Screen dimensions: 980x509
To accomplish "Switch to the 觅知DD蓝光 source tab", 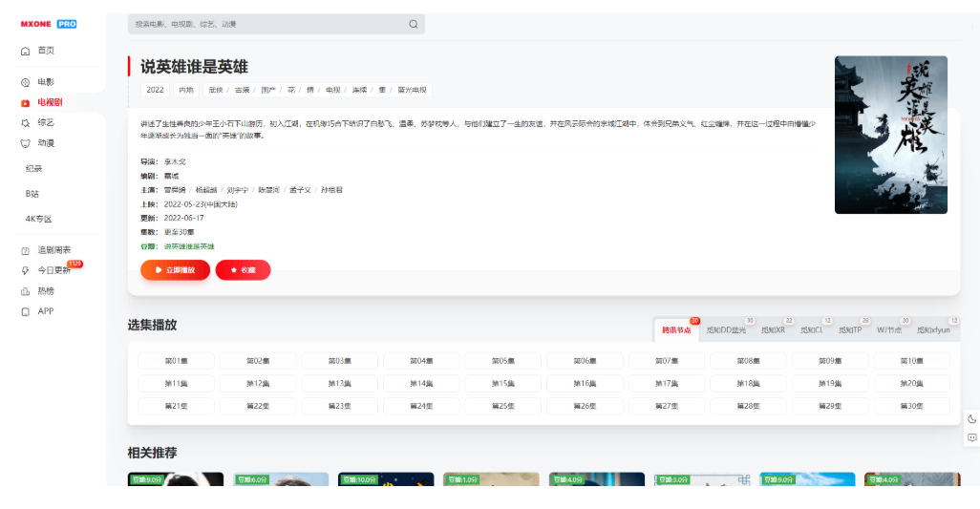I will (726, 330).
